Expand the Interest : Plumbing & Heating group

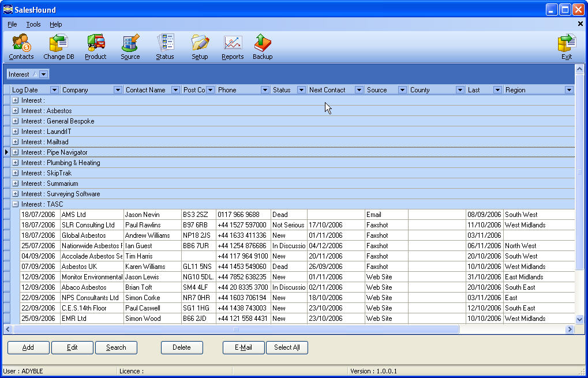[16, 163]
